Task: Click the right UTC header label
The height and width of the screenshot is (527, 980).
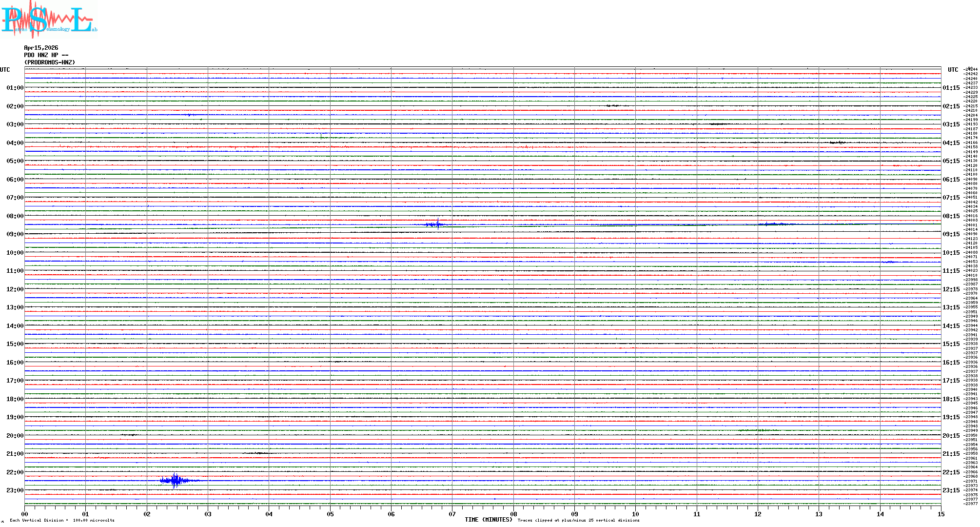Action: pos(953,70)
